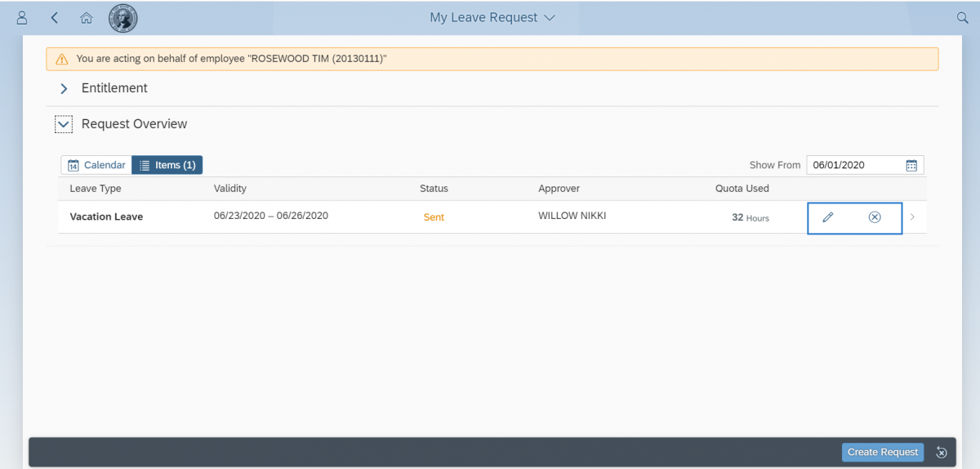The height and width of the screenshot is (469, 980).
Task: Select the Items (1) view
Action: pos(167,165)
